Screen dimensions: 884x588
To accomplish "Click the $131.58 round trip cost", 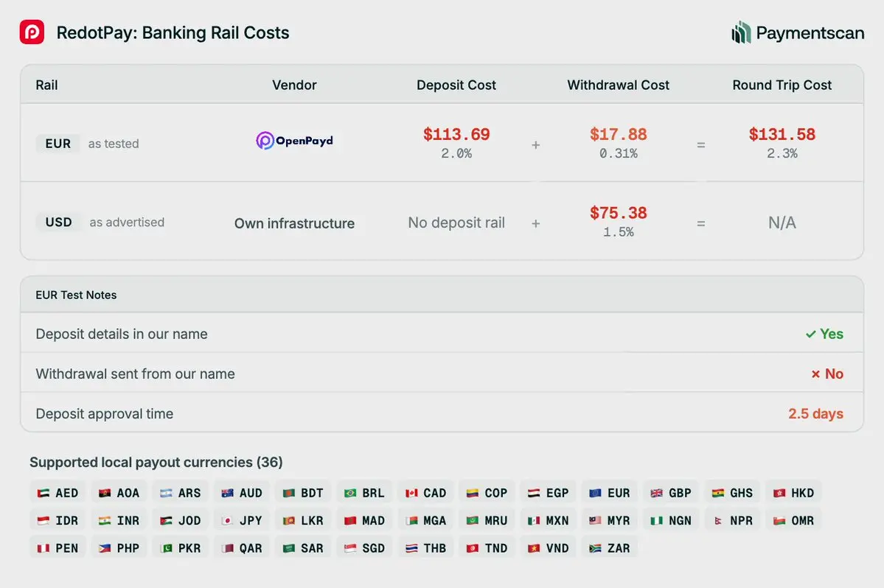I will [782, 134].
